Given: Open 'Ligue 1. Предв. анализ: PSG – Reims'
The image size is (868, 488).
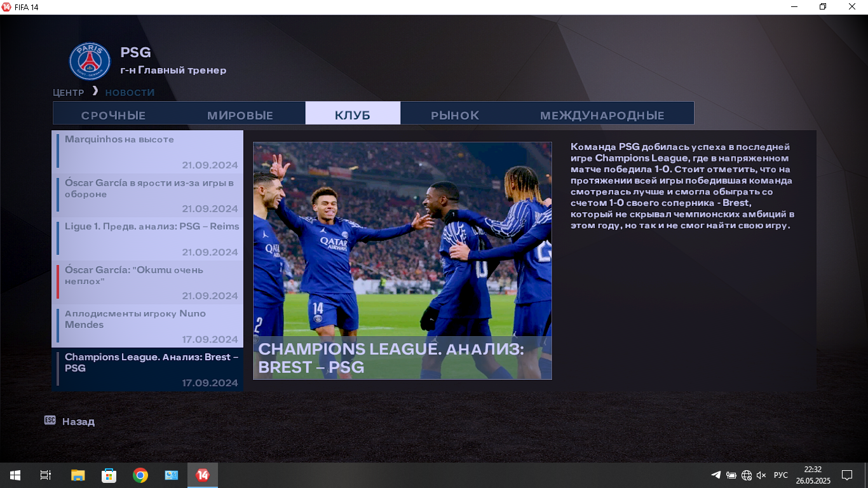Looking at the screenshot, I should tap(147, 239).
